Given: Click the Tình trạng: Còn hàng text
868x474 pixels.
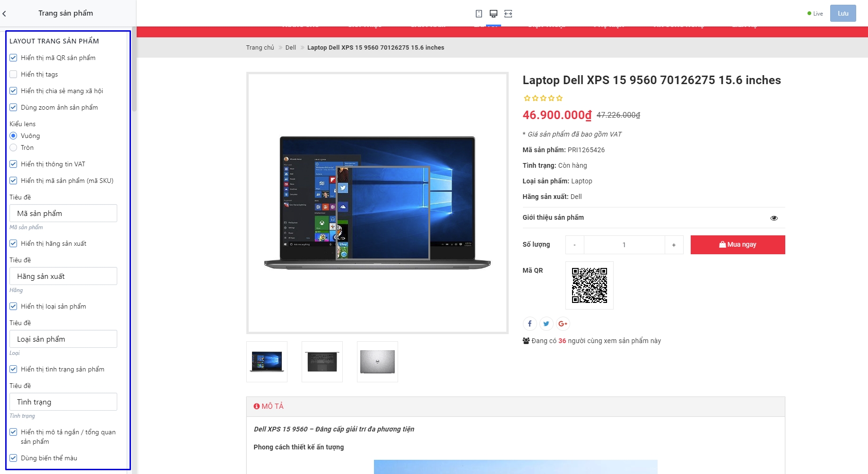Looking at the screenshot, I should coord(555,165).
